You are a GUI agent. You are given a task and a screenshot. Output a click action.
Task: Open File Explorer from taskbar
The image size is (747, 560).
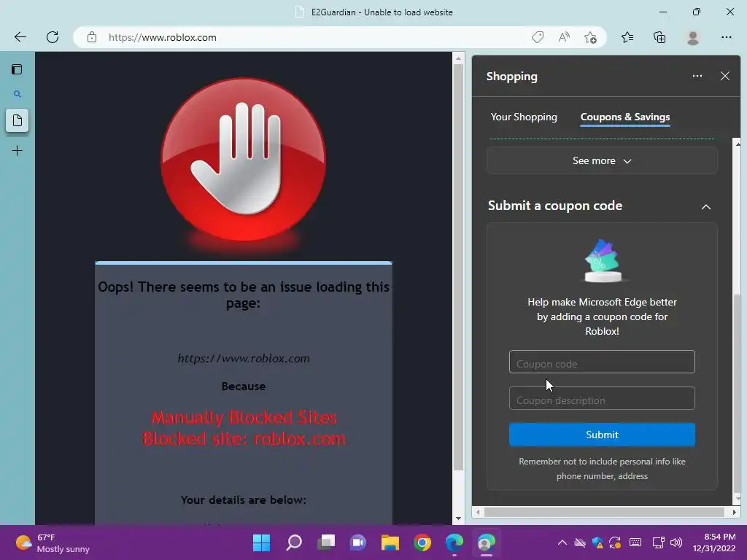click(x=390, y=542)
